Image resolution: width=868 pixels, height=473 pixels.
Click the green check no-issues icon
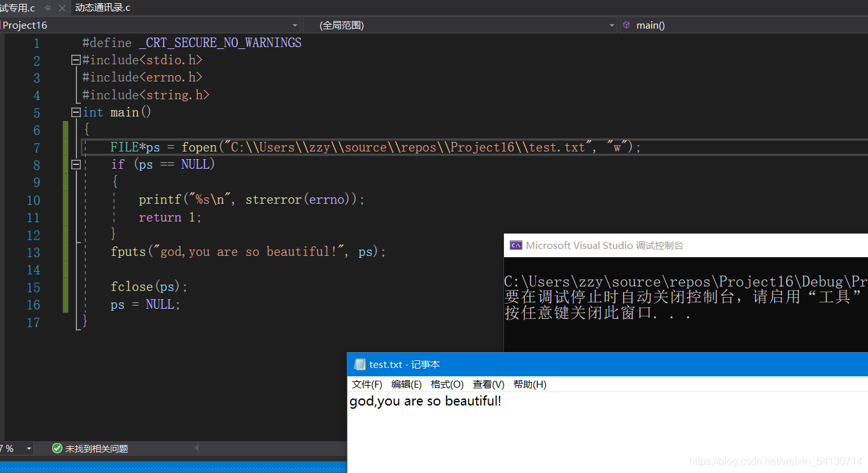coord(57,449)
